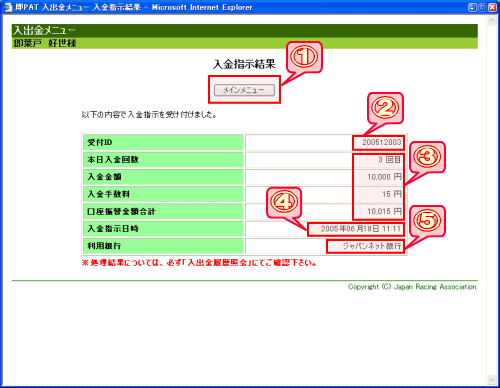Click the red 入出金履歴照会 notice text
500x388 pixels.
tap(199, 263)
